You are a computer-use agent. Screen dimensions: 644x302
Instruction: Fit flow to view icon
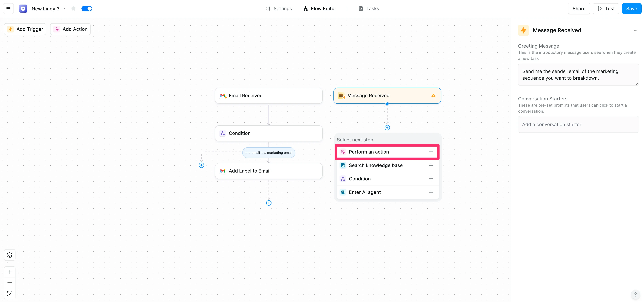pyautogui.click(x=10, y=293)
